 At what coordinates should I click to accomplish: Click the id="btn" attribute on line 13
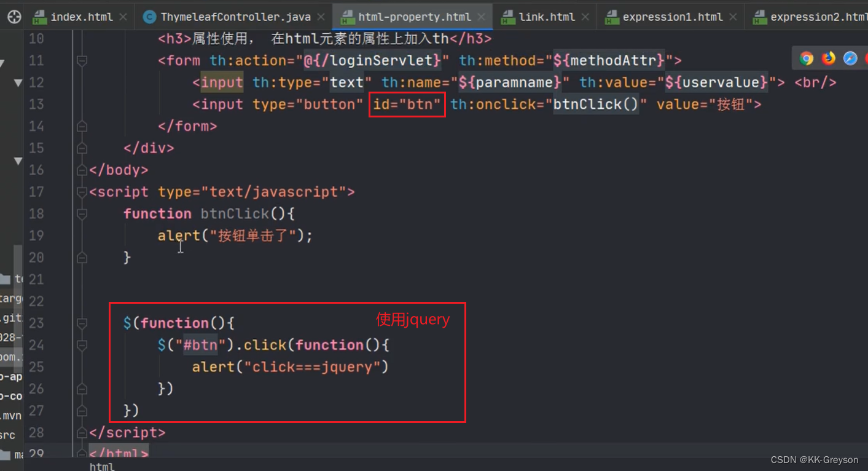click(x=407, y=105)
